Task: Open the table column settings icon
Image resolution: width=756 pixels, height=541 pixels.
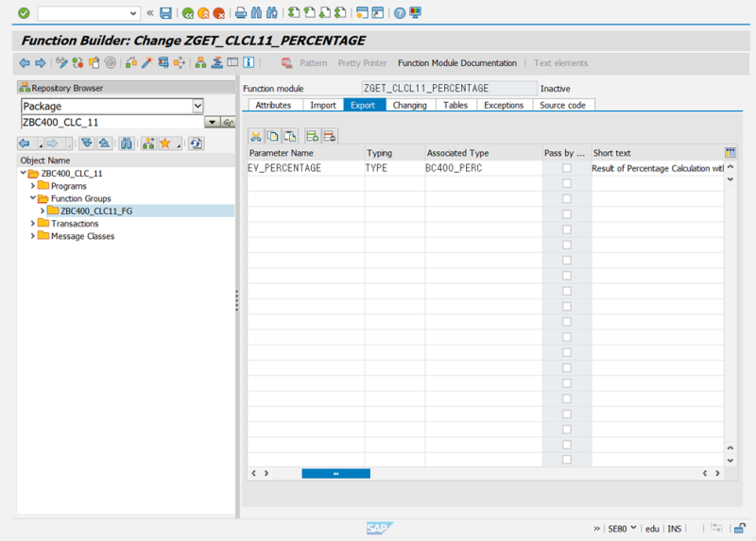Action: point(730,152)
